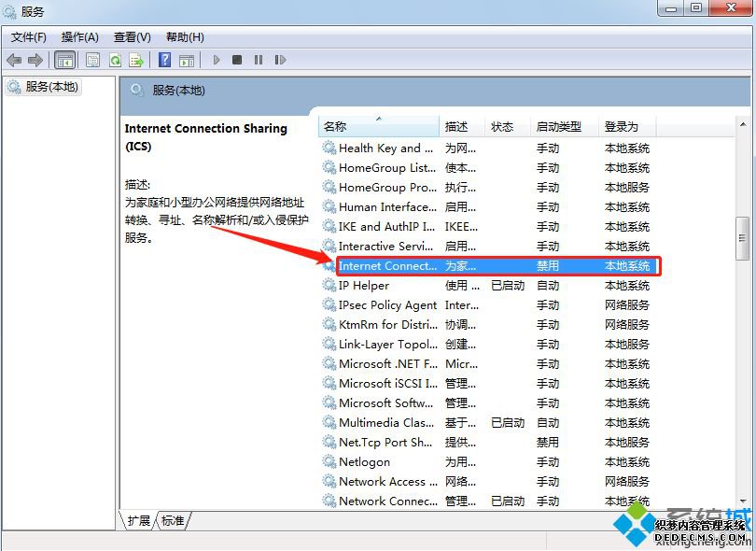Click the gear icon beside IP Helper

[x=329, y=286]
